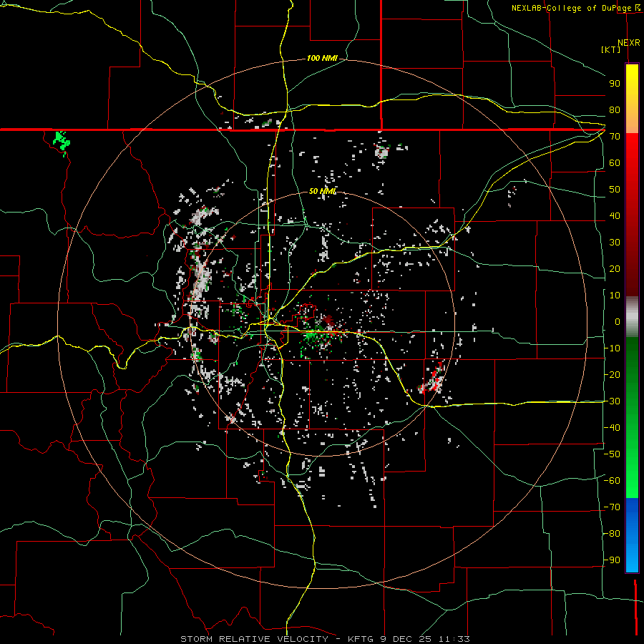644x644 pixels.
Task: Click the -90 scale value
Action: click(x=612, y=560)
